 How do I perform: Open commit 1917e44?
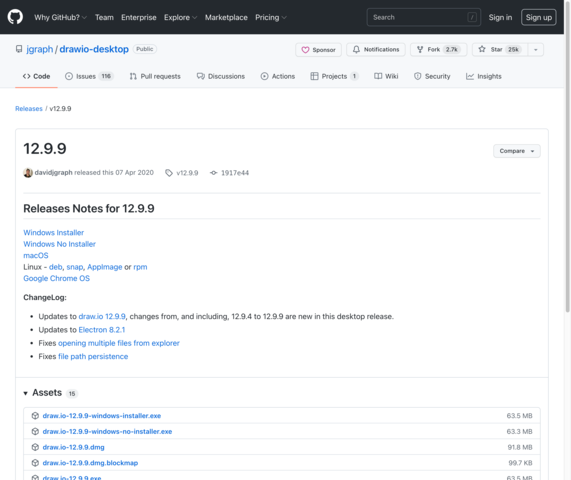[x=235, y=173]
